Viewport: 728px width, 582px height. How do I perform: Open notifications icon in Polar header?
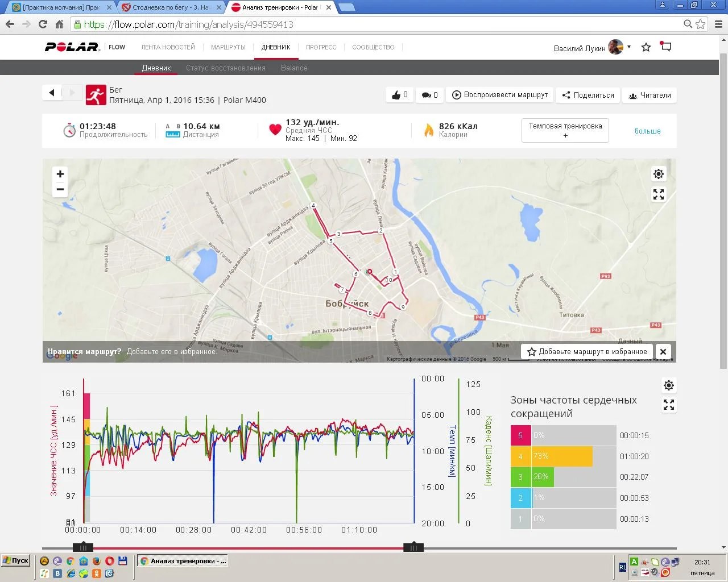pyautogui.click(x=666, y=47)
